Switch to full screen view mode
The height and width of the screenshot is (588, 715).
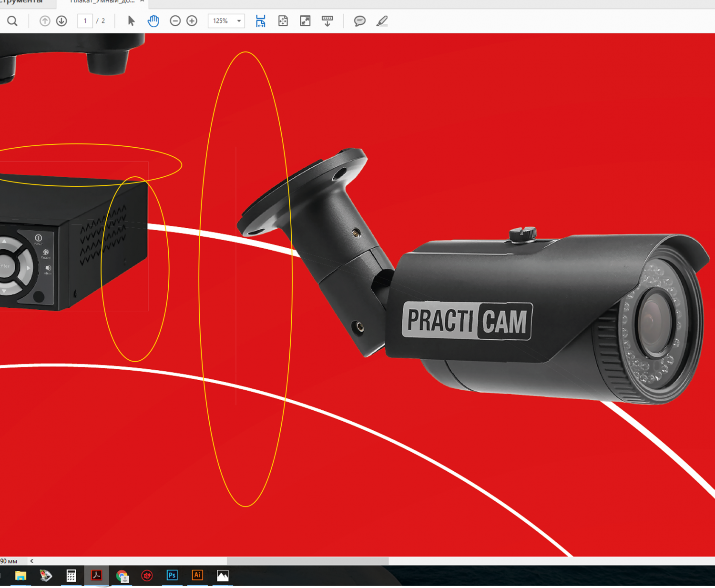[x=305, y=21]
